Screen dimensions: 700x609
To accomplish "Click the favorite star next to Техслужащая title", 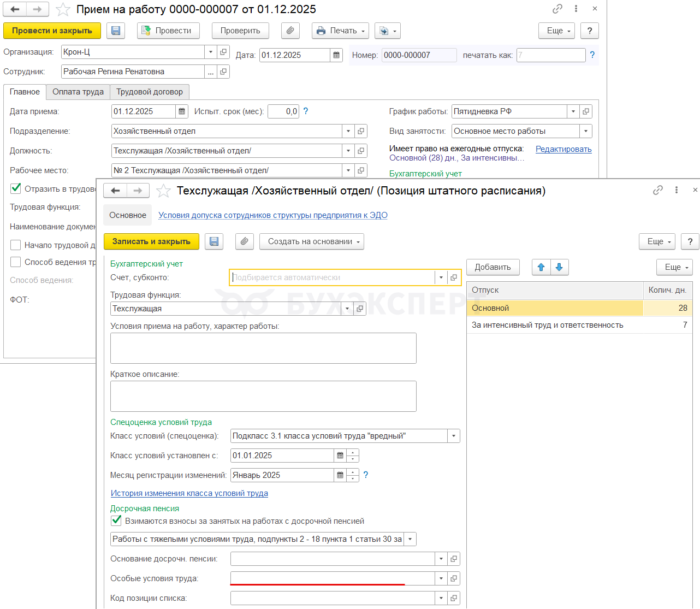I will click(x=163, y=191).
